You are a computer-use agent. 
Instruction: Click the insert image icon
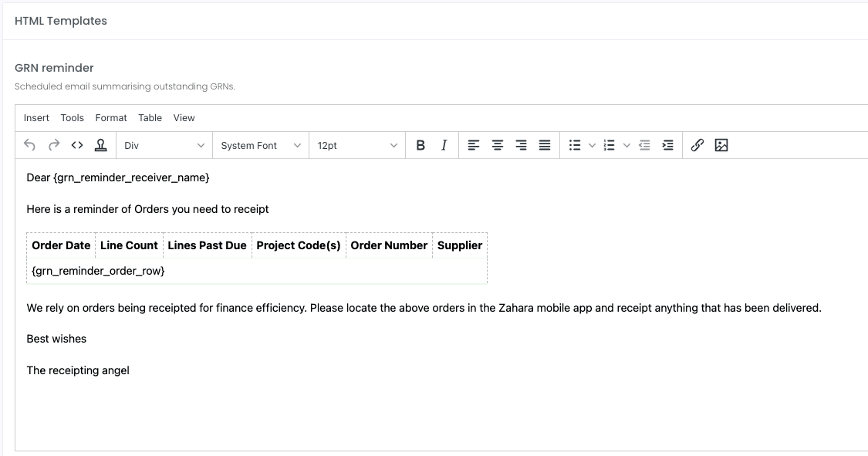click(x=721, y=145)
